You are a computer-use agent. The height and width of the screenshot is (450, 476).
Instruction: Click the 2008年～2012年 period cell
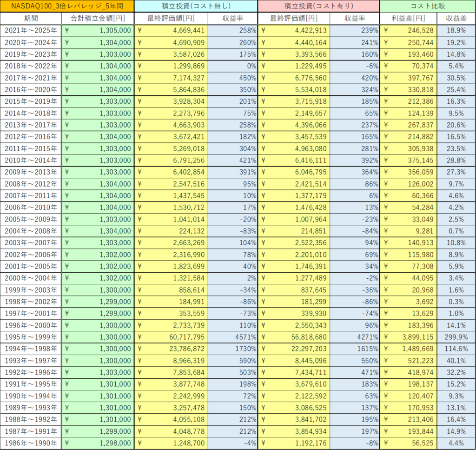(31, 184)
